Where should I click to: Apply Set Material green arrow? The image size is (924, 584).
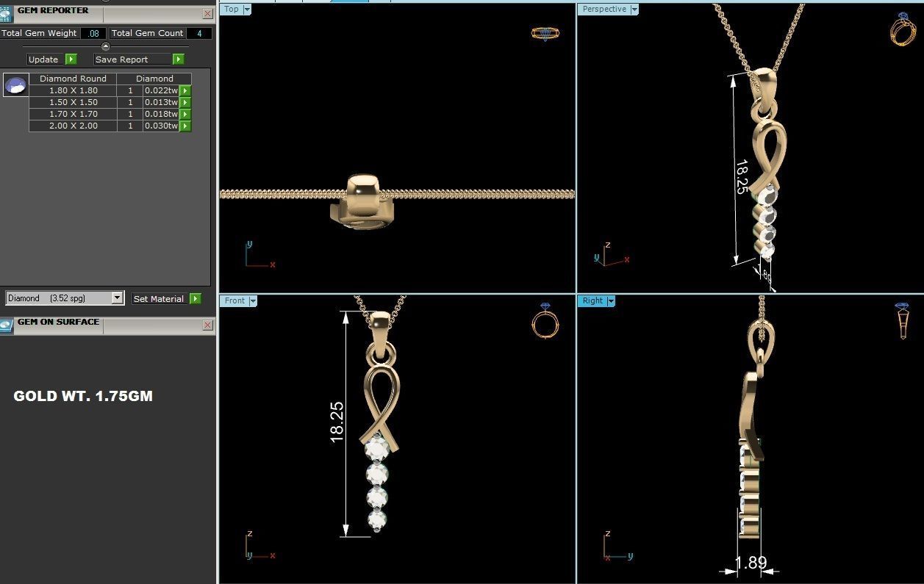[x=195, y=298]
